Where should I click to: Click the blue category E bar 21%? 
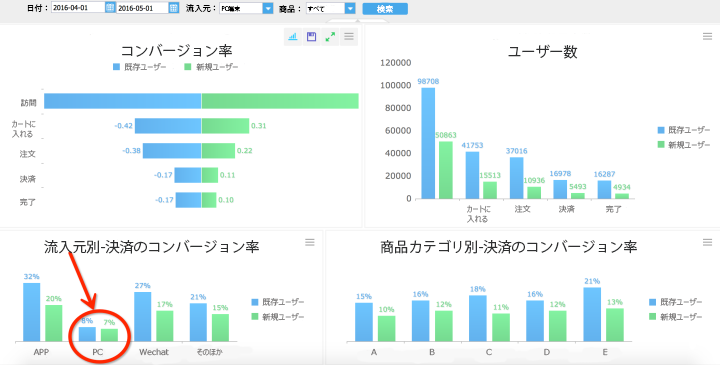(592, 314)
